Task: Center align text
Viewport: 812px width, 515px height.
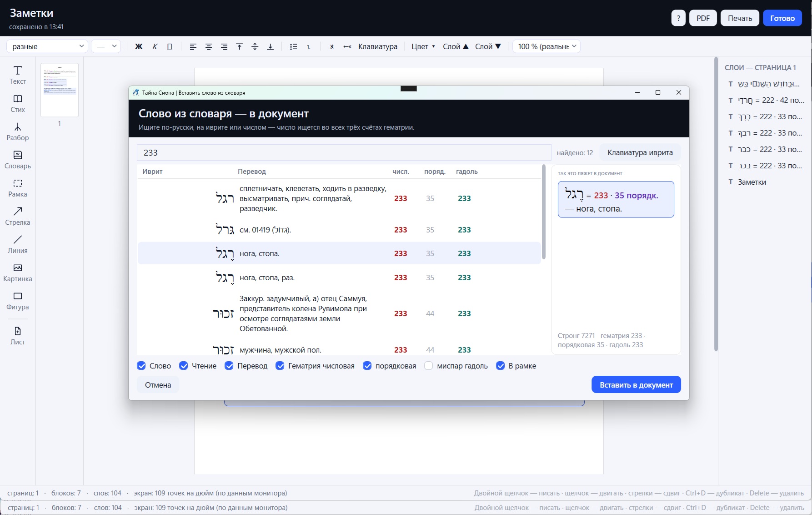Action: (x=209, y=46)
